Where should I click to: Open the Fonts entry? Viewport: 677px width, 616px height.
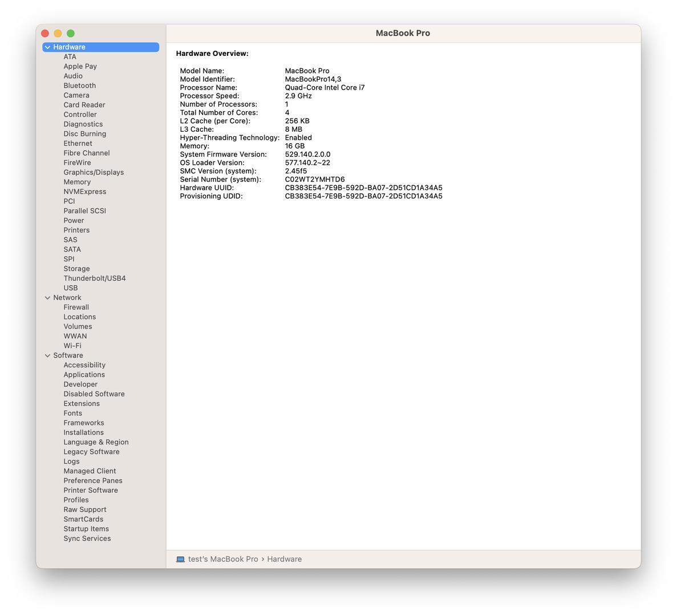(72, 414)
